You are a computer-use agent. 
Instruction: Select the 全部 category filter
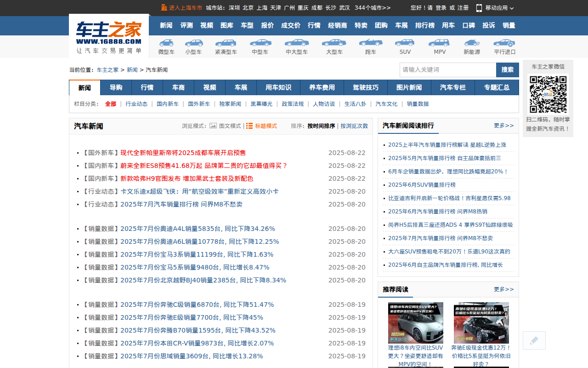[x=111, y=104]
